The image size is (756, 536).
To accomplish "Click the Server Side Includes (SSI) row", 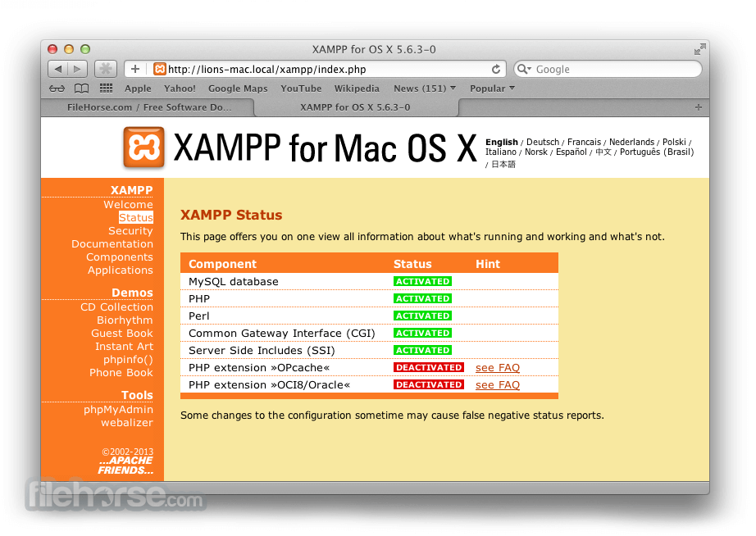I will 369,351.
